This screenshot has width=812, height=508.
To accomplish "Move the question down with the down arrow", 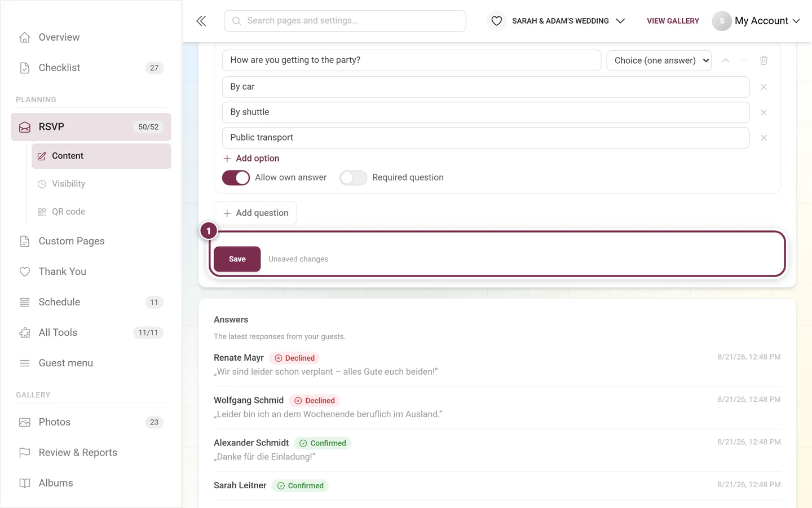I will click(744, 60).
